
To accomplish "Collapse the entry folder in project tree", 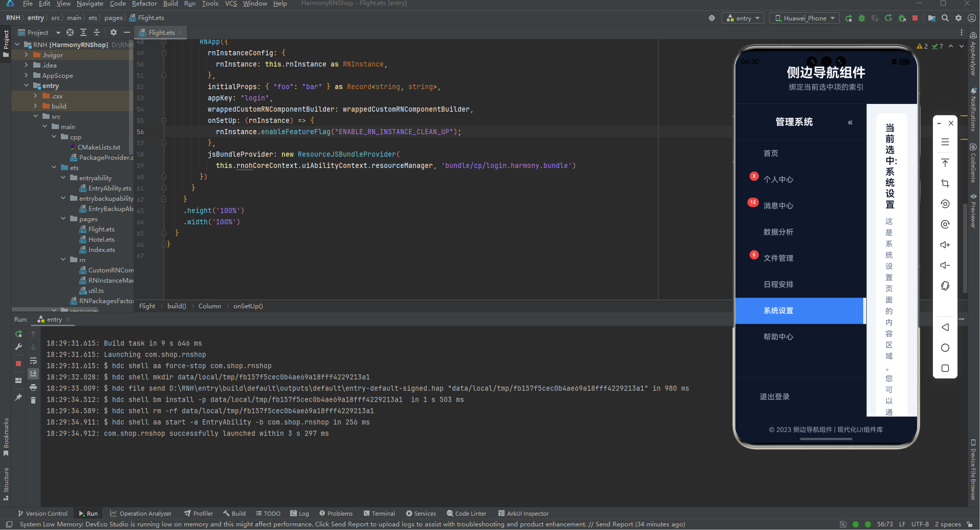I will coord(26,86).
